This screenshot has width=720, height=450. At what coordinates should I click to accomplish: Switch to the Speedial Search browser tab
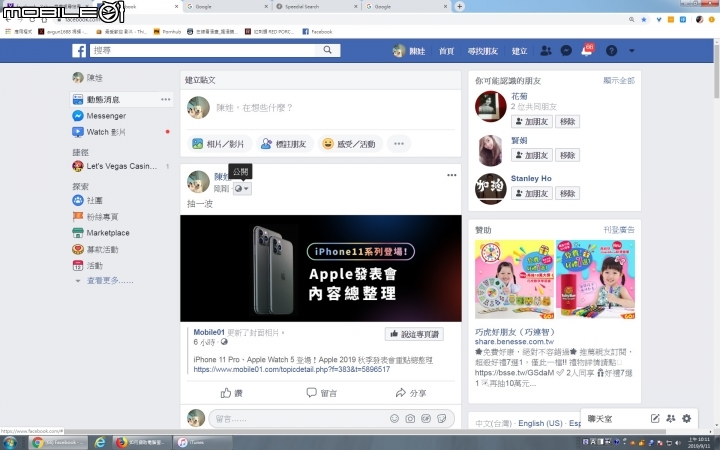click(316, 6)
